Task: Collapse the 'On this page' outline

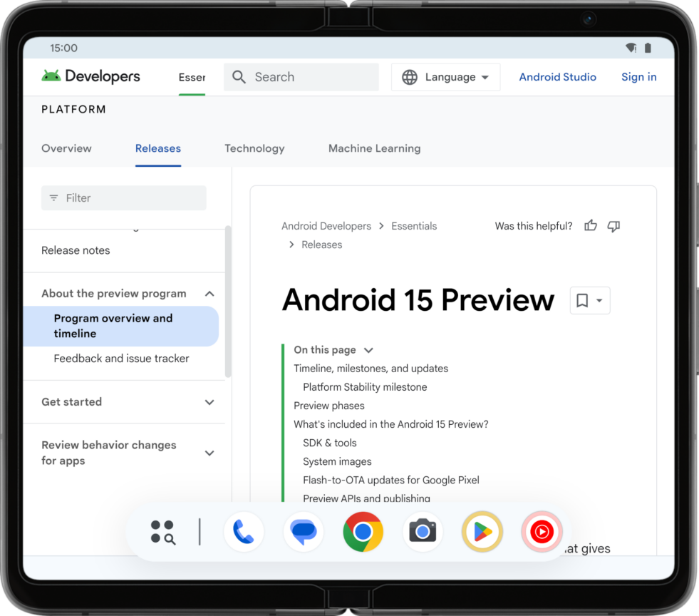Action: click(x=368, y=350)
